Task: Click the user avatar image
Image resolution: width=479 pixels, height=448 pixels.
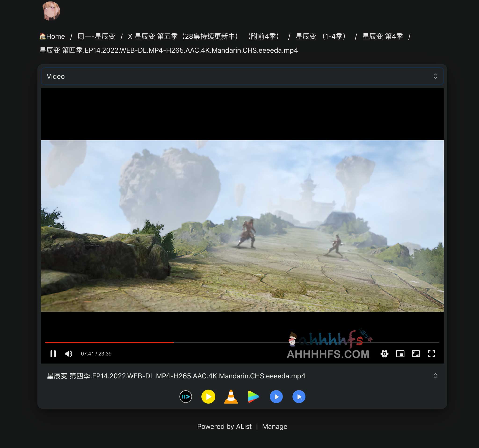Action: [x=51, y=11]
